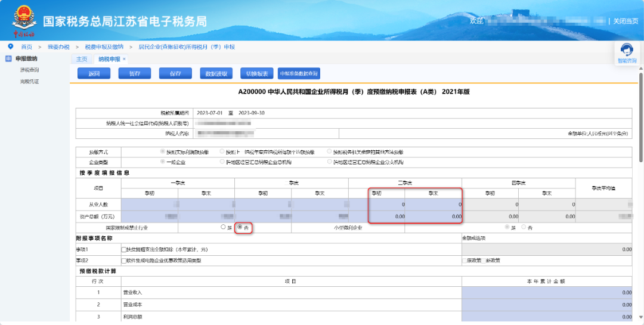Click the 保存 button

tap(175, 73)
